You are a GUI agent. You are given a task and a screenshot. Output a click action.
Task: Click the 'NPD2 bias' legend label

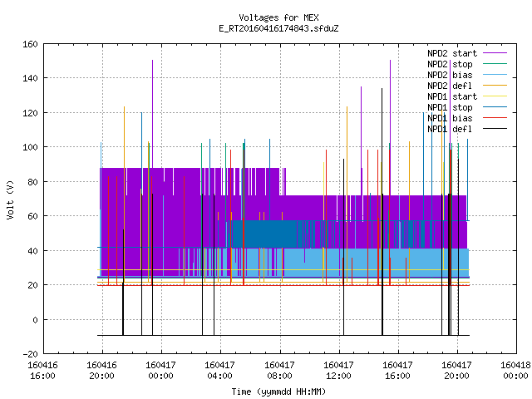450,75
